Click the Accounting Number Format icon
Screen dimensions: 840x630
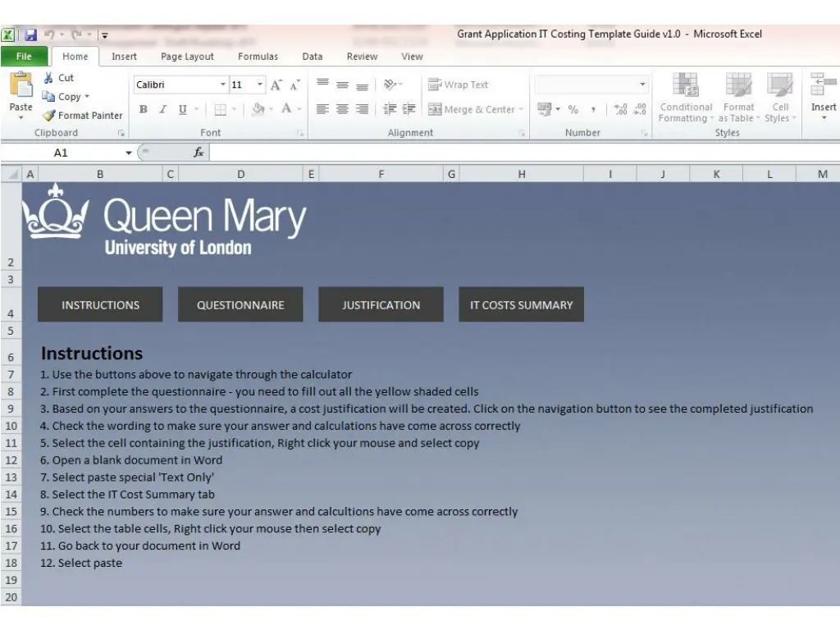[x=545, y=109]
